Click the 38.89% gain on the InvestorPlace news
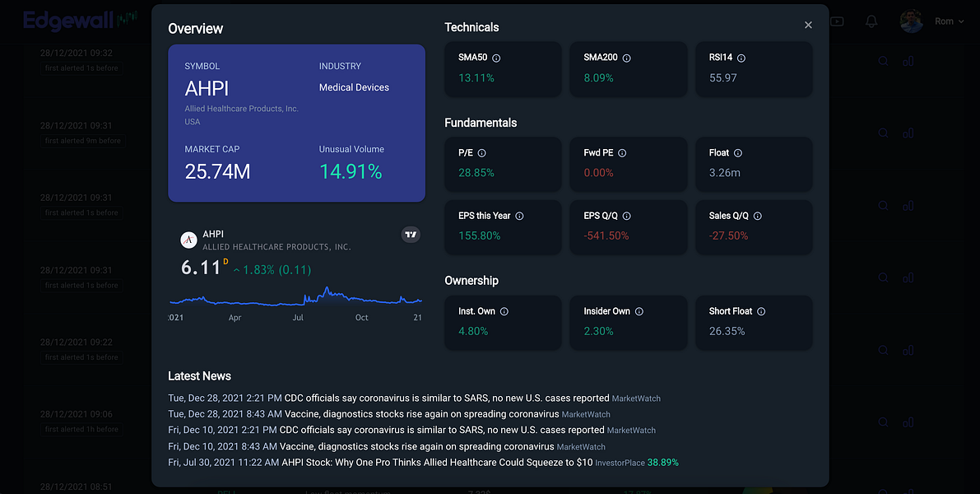Image resolution: width=980 pixels, height=494 pixels. (x=663, y=463)
